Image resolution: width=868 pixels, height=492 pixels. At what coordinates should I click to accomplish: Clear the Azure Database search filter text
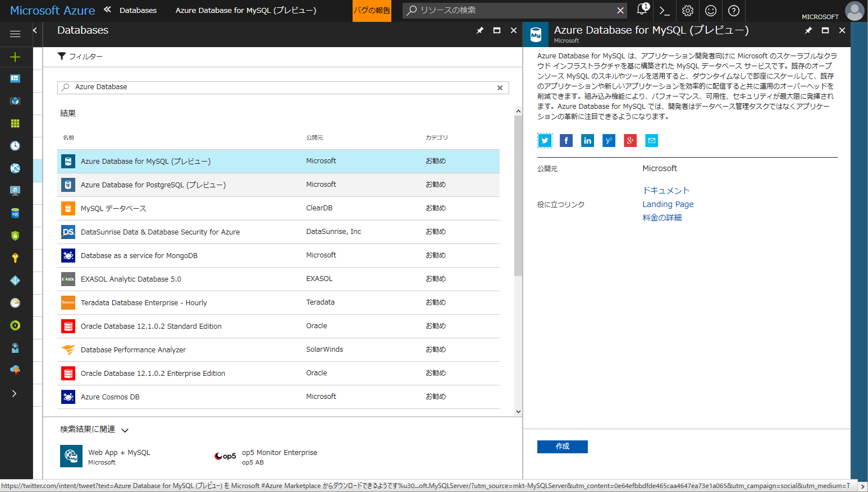click(x=500, y=88)
